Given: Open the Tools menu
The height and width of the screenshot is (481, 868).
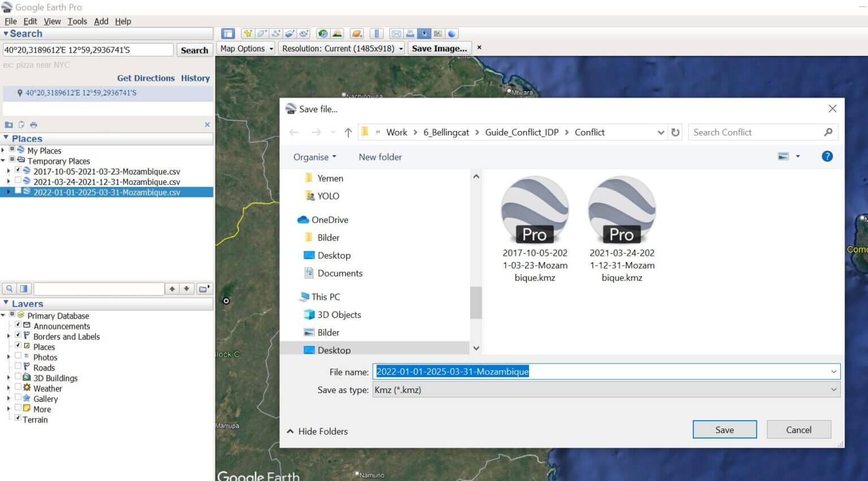Looking at the screenshot, I should (x=77, y=21).
